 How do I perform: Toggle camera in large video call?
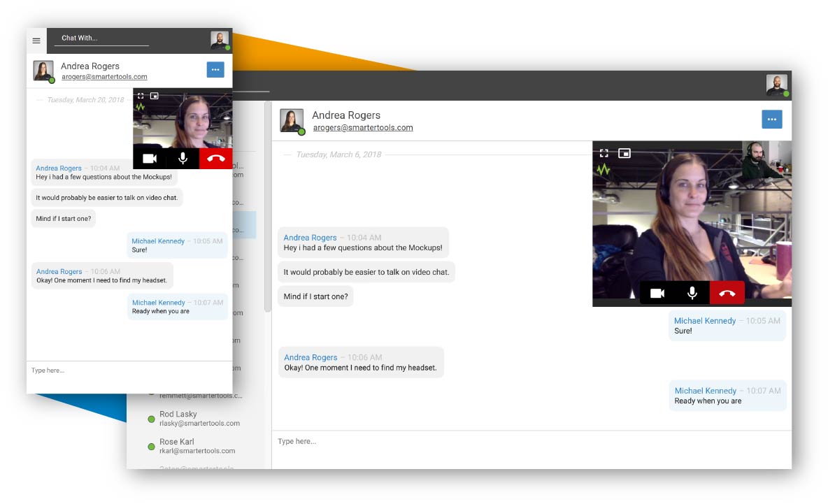[657, 293]
